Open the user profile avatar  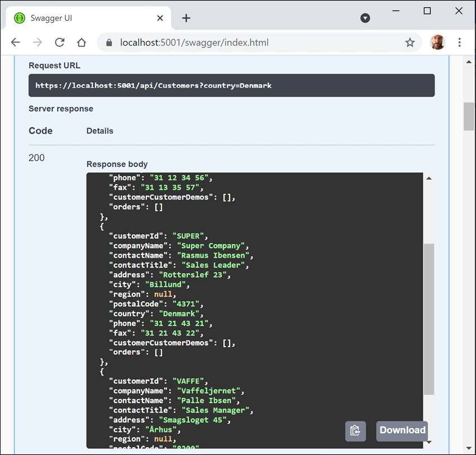tap(437, 42)
